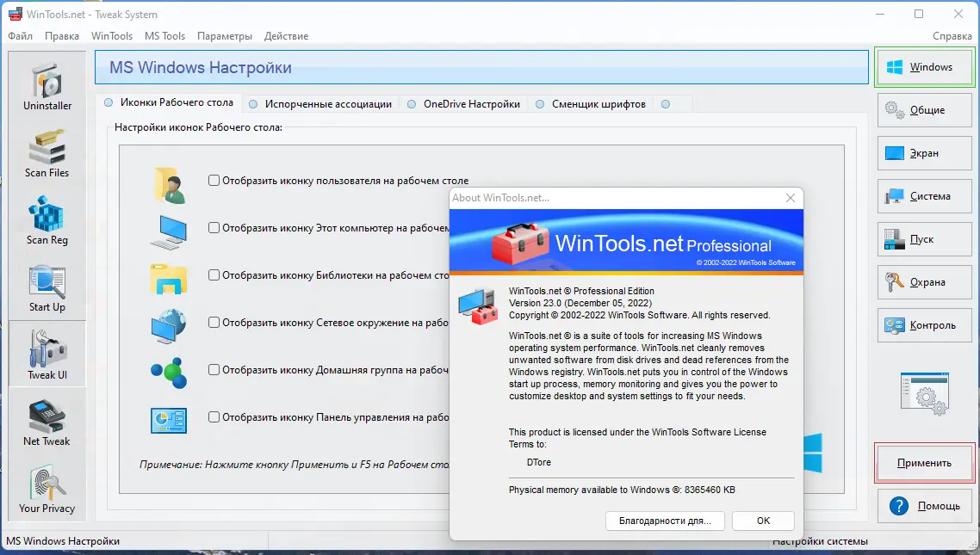Click the Применить button
The height and width of the screenshot is (555, 980).
[924, 463]
